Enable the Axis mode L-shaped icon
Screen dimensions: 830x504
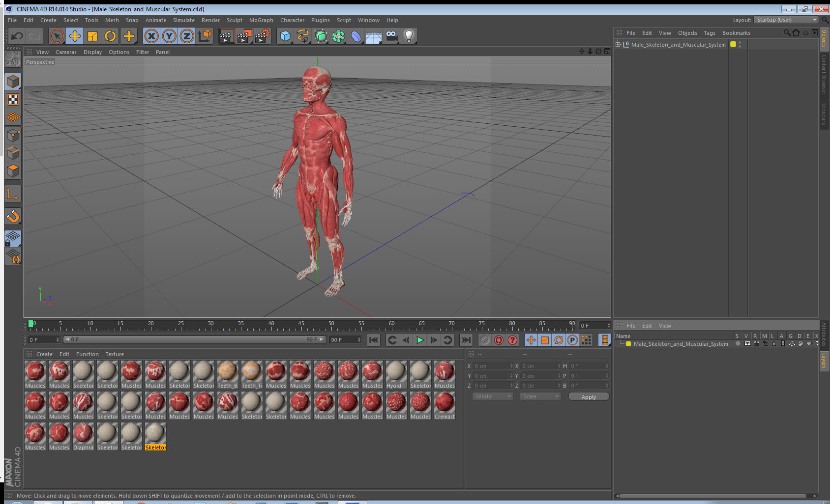tap(13, 194)
